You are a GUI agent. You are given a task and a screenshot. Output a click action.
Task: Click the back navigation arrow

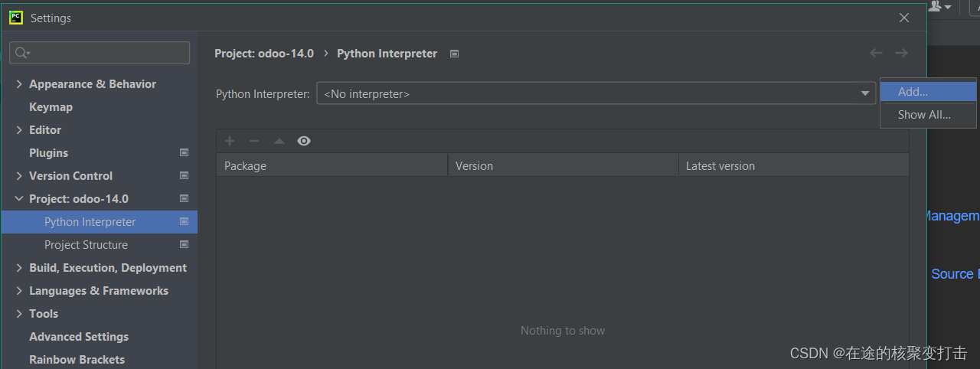coord(877,53)
